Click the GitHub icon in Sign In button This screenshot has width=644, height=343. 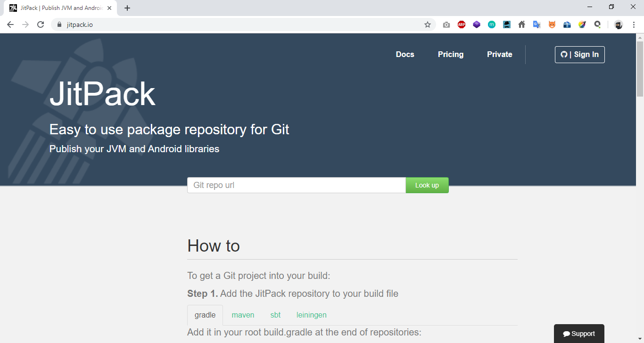click(x=564, y=54)
